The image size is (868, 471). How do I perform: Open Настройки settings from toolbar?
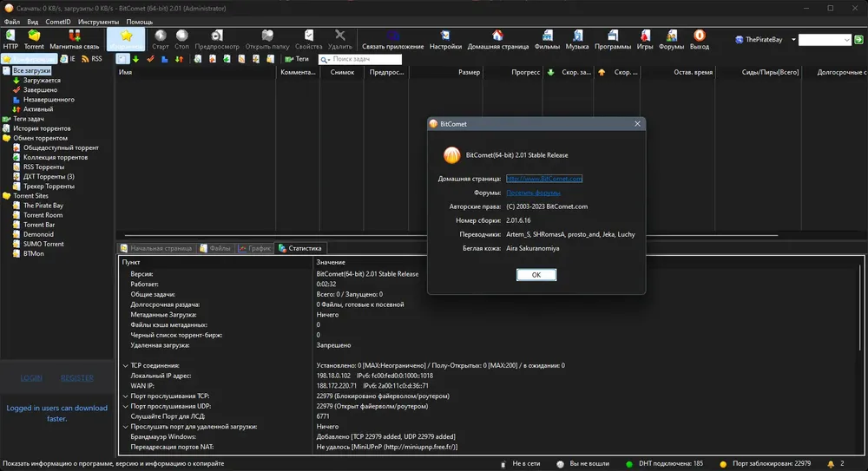[445, 40]
